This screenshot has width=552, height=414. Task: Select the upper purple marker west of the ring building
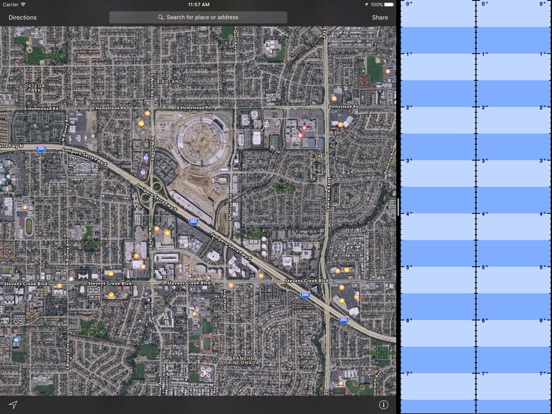click(x=146, y=158)
